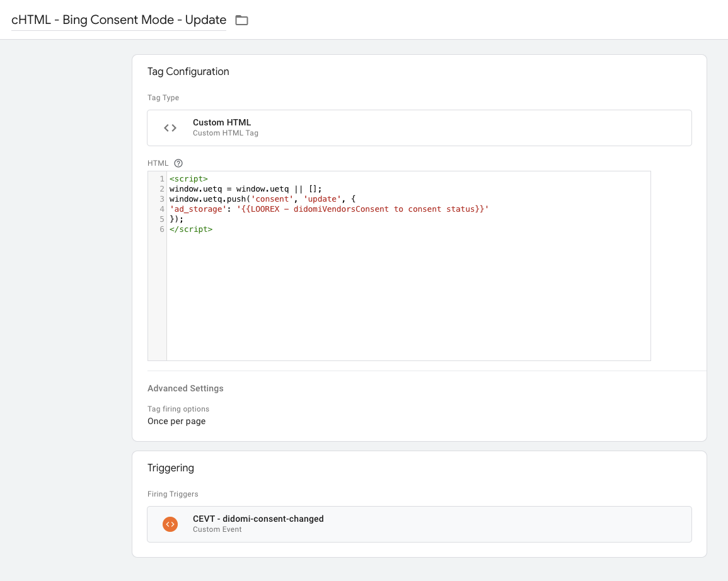The width and height of the screenshot is (728, 581).
Task: Click the Custom Event subtitle under the trigger
Action: (217, 529)
